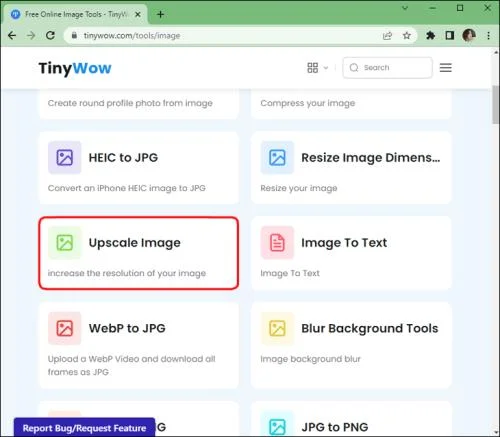Bookmark this page with the star icon
This screenshot has height=437, width=500.
tap(407, 35)
